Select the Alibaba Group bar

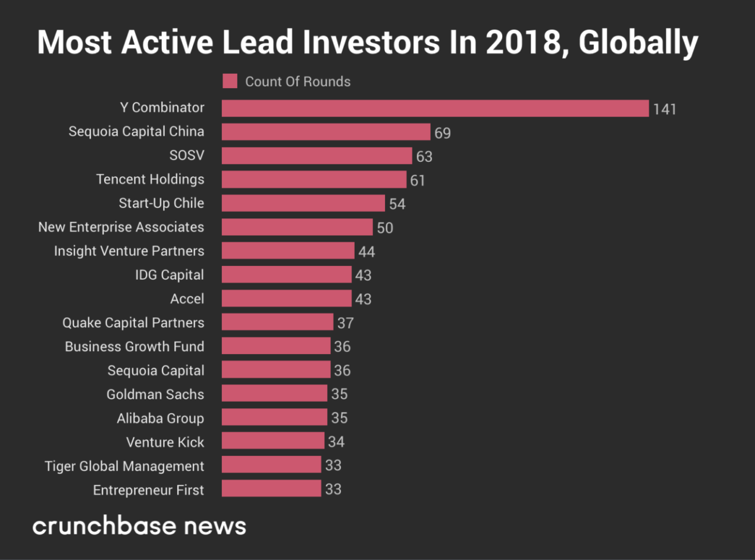tap(274, 418)
